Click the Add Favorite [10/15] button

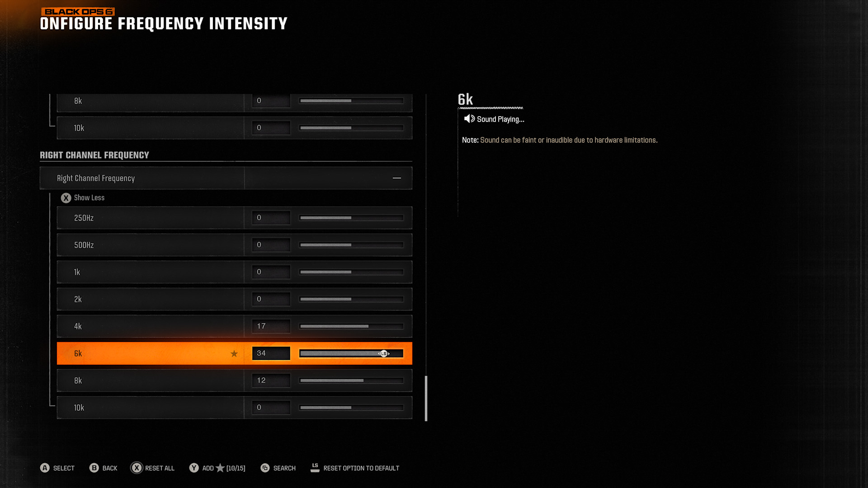point(217,468)
